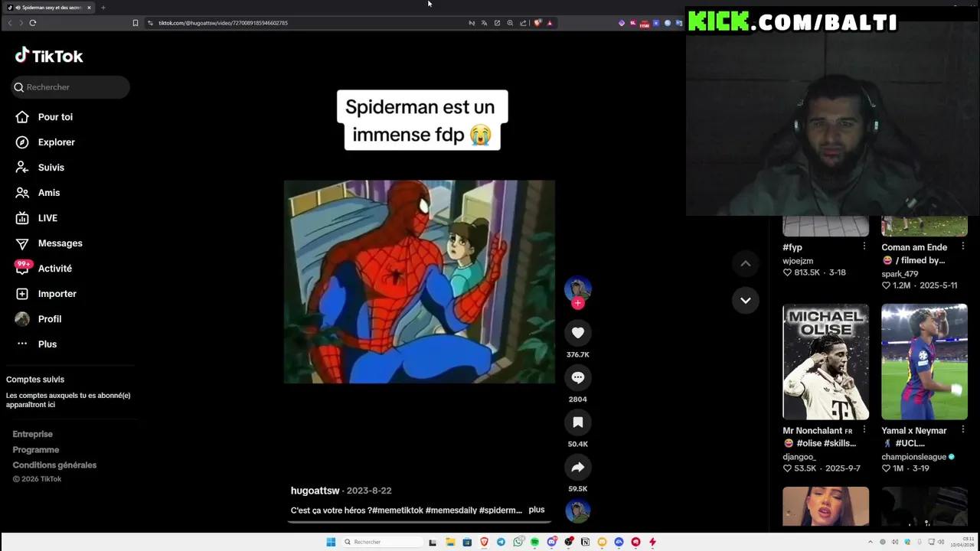Open a new browser tab
Screen dimensions: 980x551
tap(103, 8)
